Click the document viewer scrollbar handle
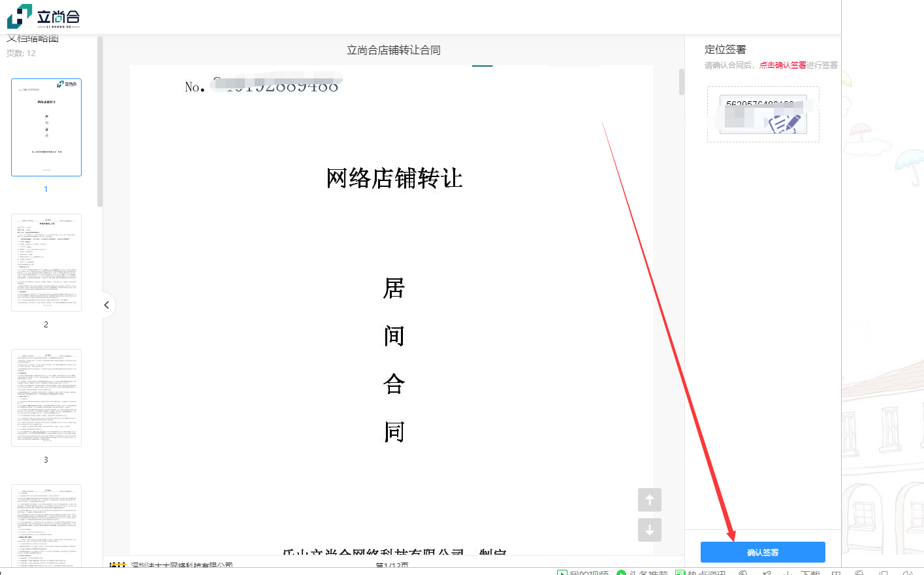Viewport: 924px width, 575px height. point(682,82)
